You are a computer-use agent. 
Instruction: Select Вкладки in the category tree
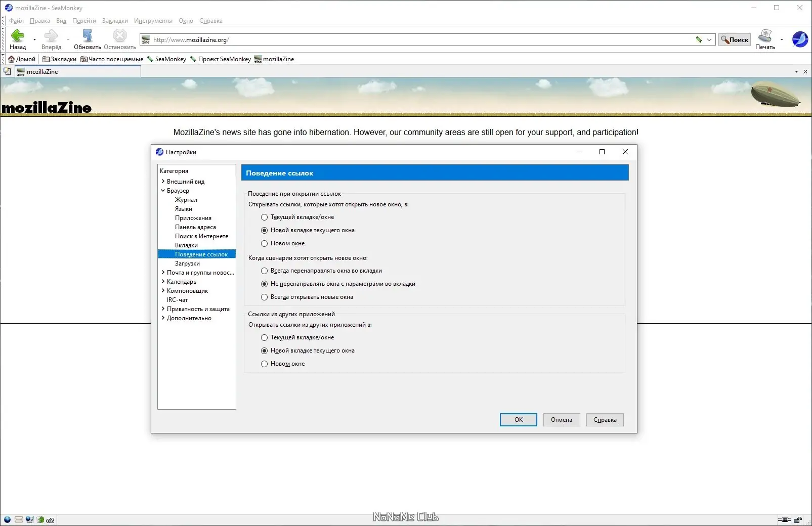186,245
